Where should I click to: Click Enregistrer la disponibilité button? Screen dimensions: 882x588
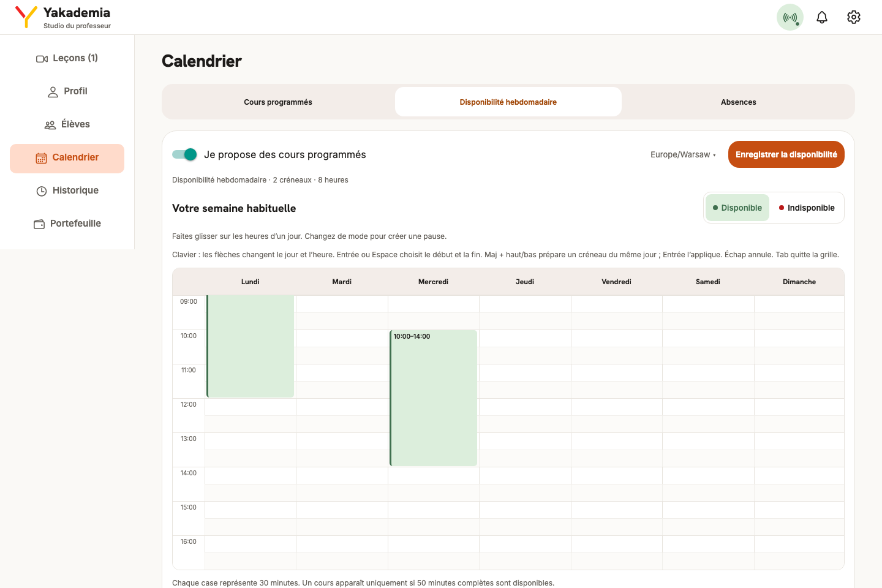(786, 154)
